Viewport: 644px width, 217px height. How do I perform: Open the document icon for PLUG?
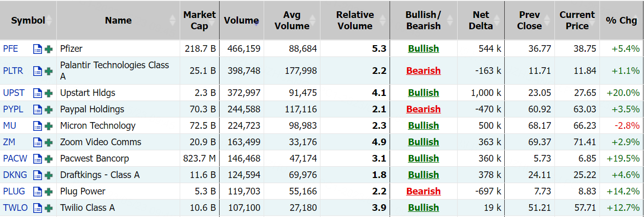[x=37, y=192]
